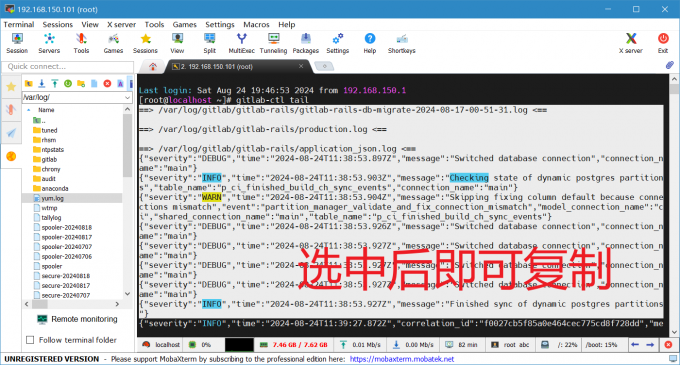Open the Shortkeys icon
Screen dimensions: 680x365
(x=402, y=43)
